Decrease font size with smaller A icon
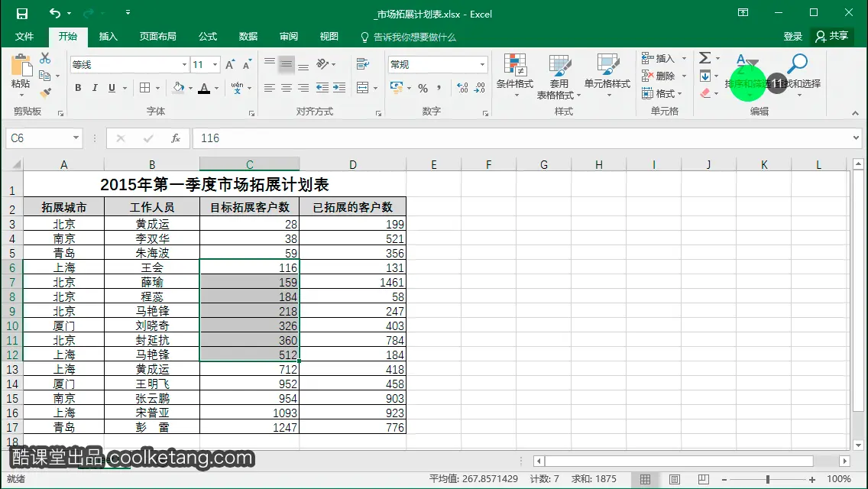The image size is (868, 489). (247, 65)
